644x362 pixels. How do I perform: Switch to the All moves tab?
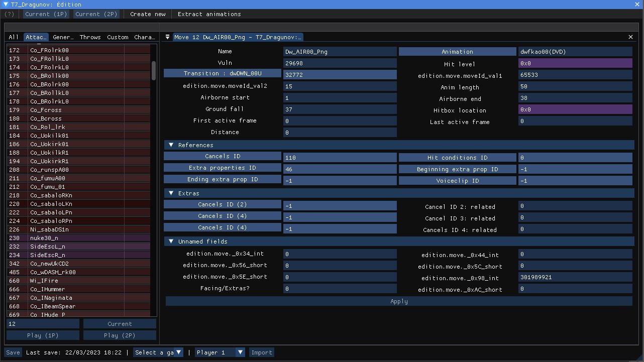[x=14, y=37]
